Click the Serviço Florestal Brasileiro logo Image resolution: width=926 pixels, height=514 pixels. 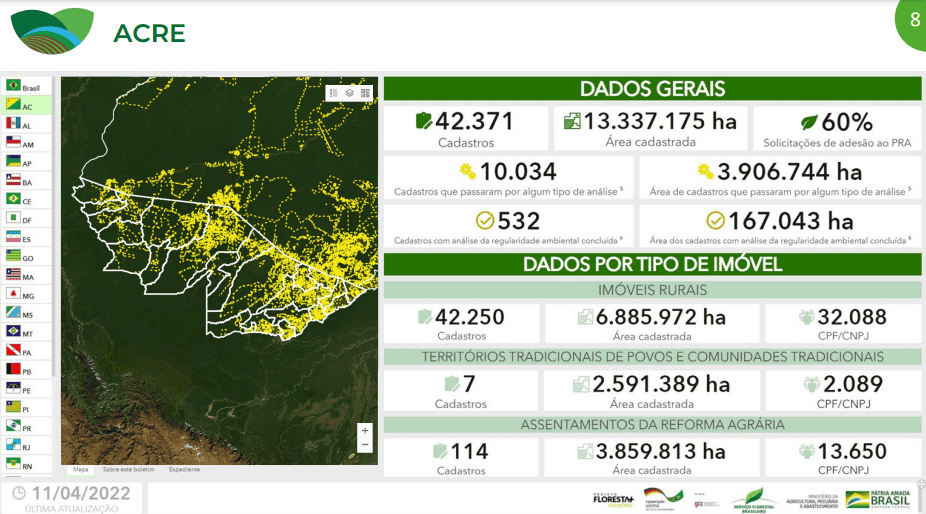753,498
